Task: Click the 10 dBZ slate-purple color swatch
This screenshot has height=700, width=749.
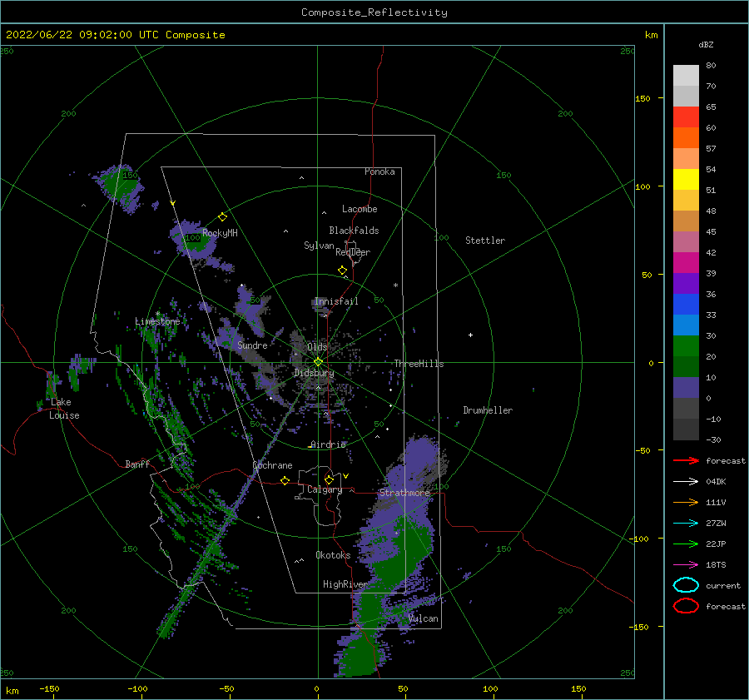Action: pos(686,388)
